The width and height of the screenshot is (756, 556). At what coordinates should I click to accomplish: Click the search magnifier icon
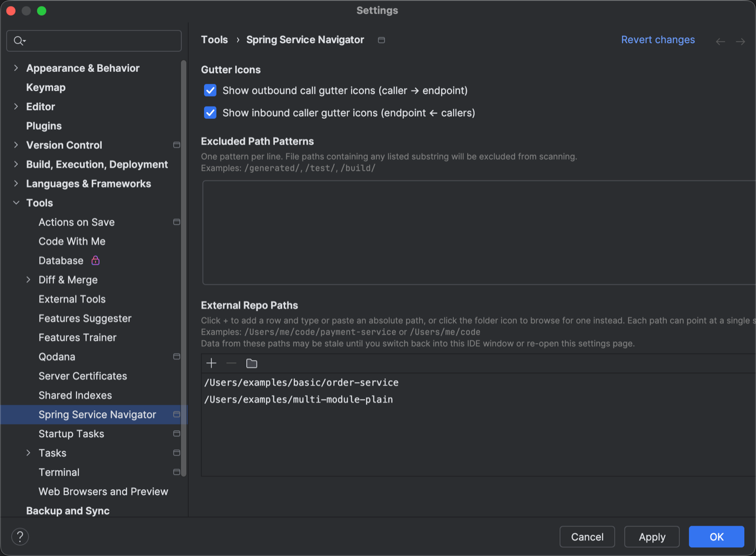(x=19, y=41)
